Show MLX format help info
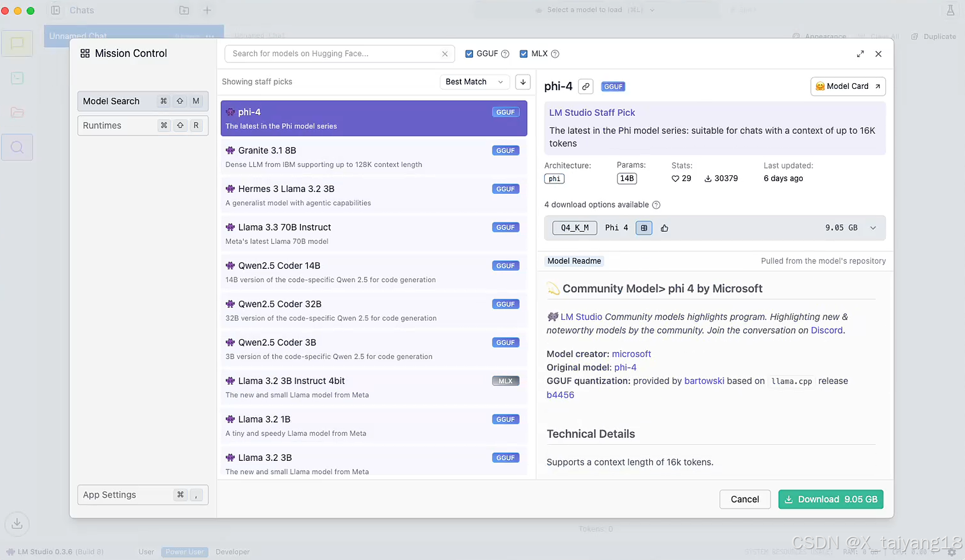Viewport: 965px width, 560px height. (555, 54)
